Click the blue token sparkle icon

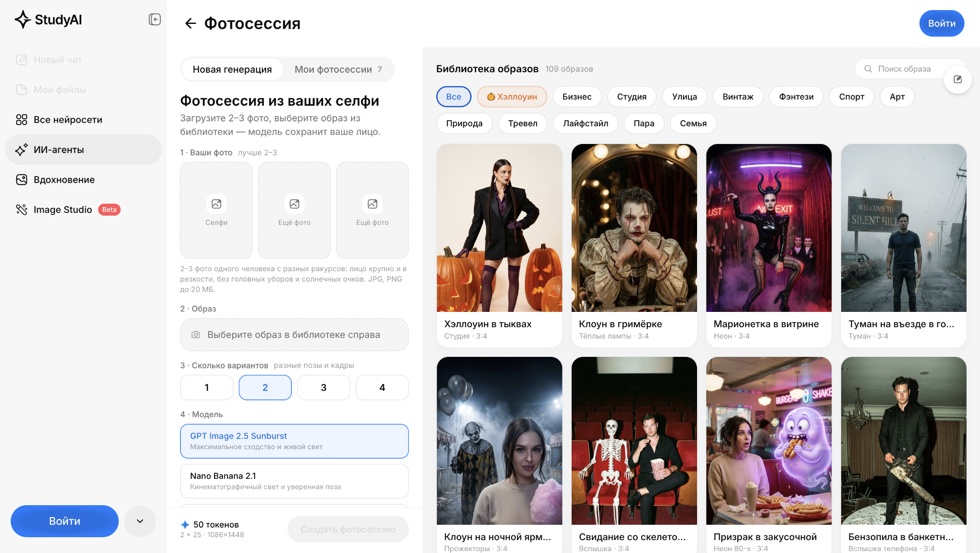pyautogui.click(x=185, y=525)
